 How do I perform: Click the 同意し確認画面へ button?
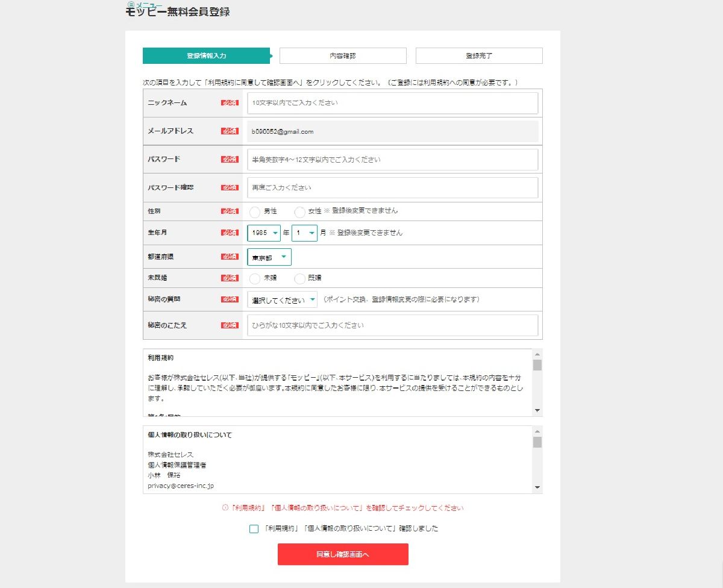(343, 554)
